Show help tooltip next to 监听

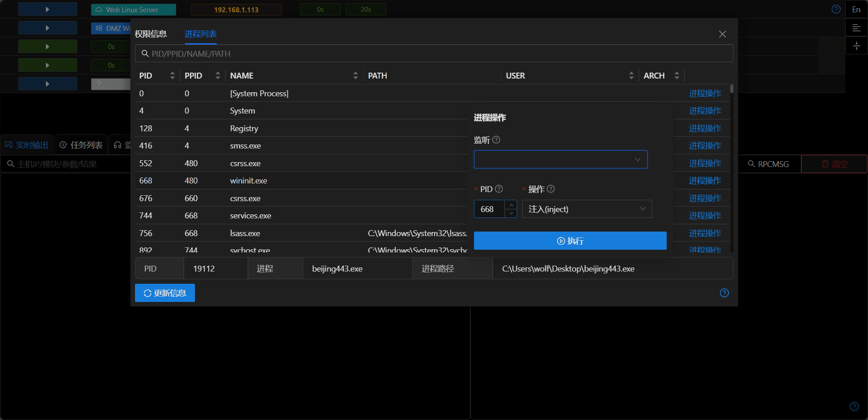click(496, 140)
